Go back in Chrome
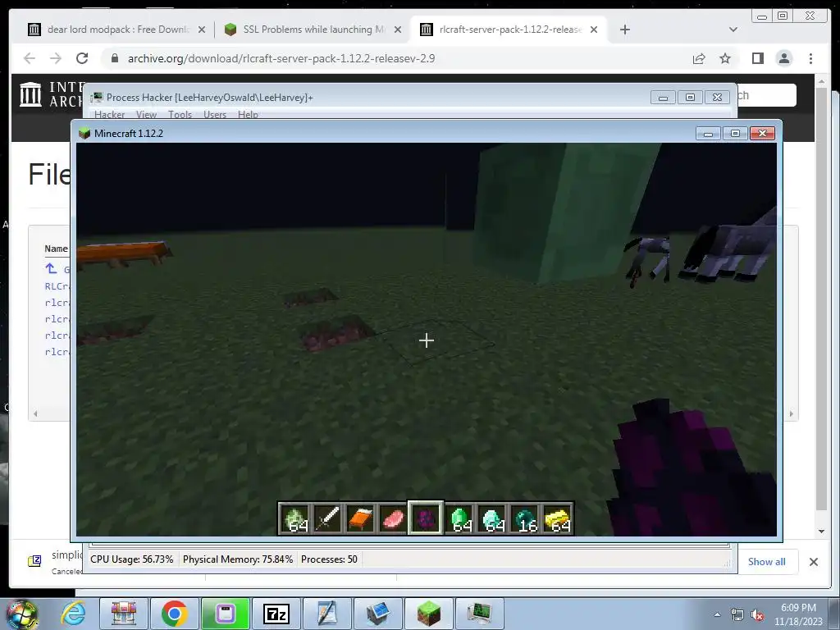The width and height of the screenshot is (840, 630). 30,58
